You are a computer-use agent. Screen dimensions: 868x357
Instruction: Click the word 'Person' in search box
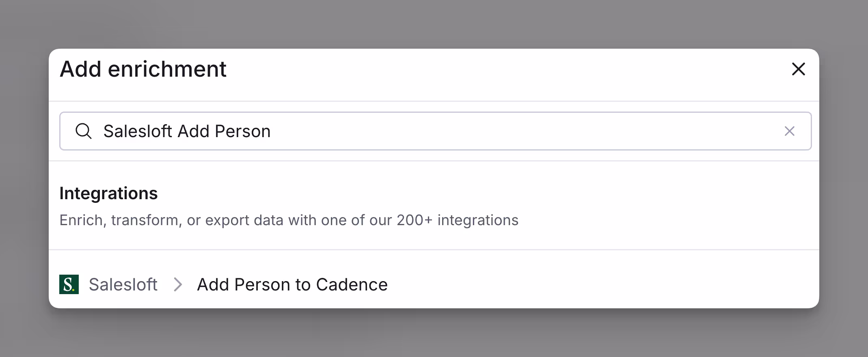(x=242, y=131)
